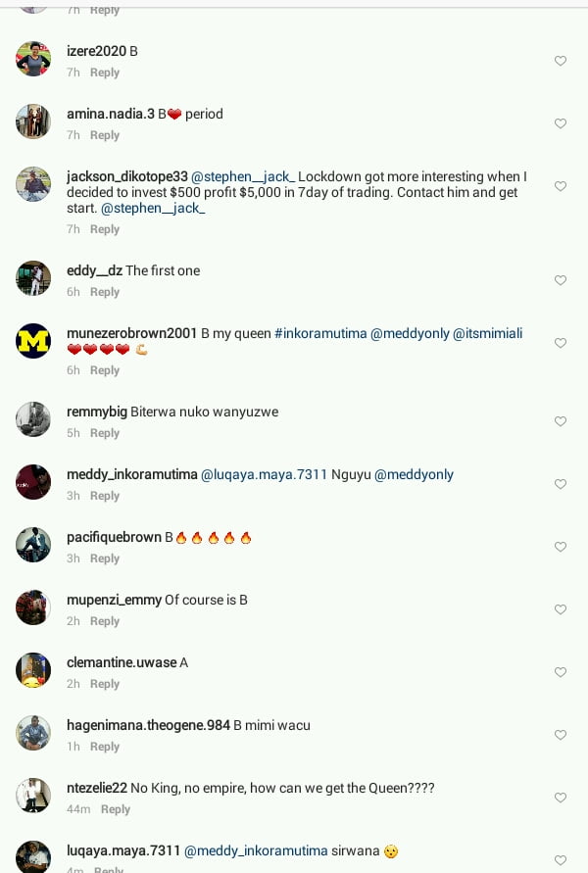Image resolution: width=588 pixels, height=873 pixels.
Task: Reply to ntezelie22's comment
Action: click(x=116, y=809)
